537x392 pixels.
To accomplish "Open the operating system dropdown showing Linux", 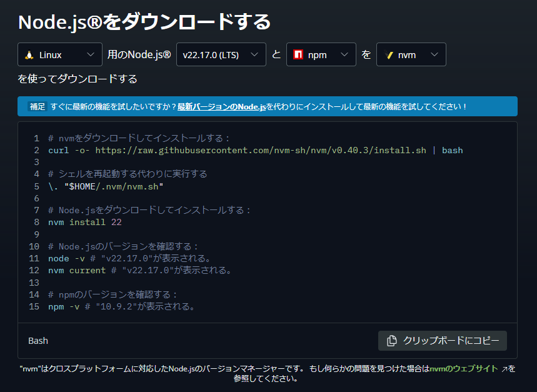I will click(x=59, y=54).
